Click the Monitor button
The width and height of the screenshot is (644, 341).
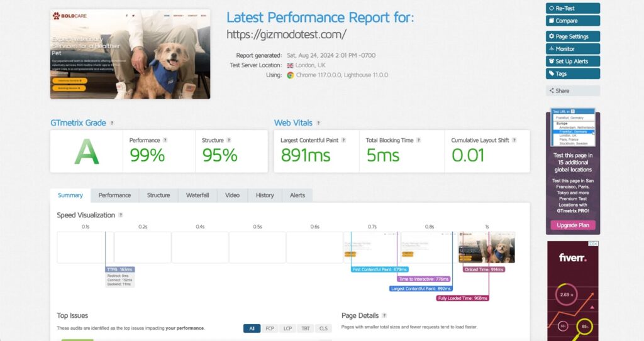coord(572,49)
